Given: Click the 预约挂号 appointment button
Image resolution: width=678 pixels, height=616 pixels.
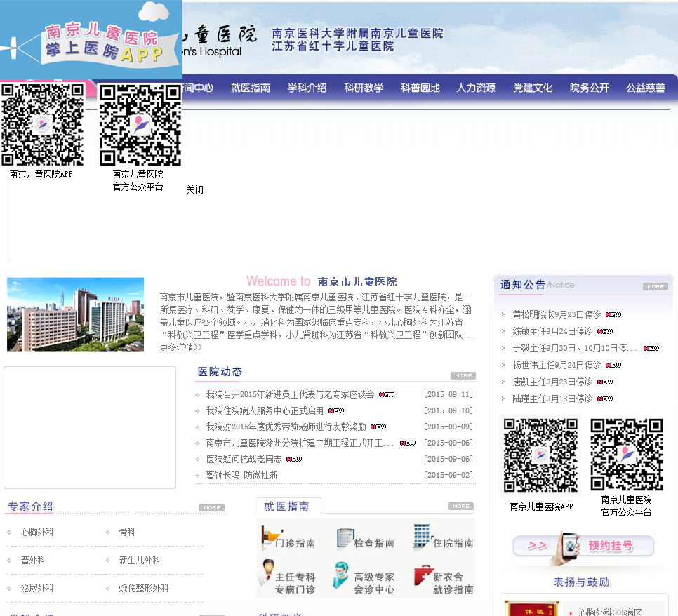Looking at the screenshot, I should click(583, 546).
